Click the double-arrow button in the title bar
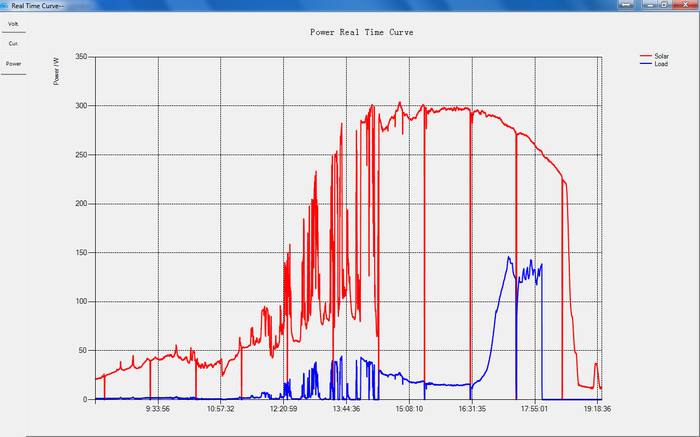The image size is (700, 437). 625,5
